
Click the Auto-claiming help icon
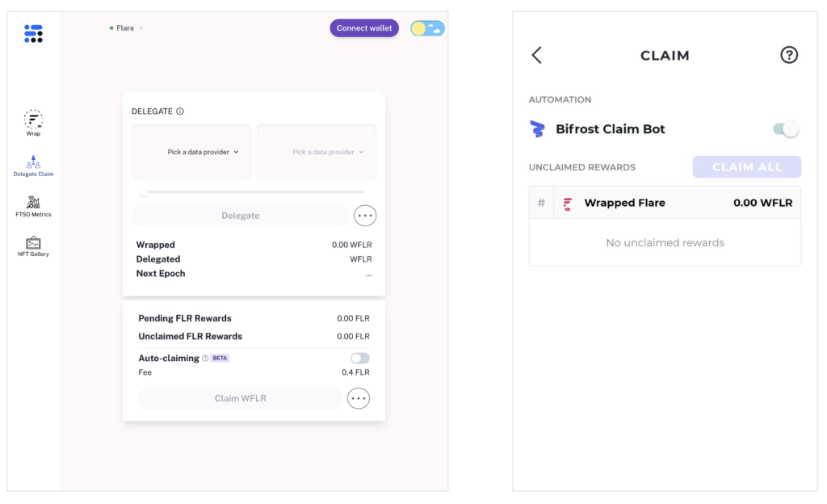pyautogui.click(x=205, y=358)
